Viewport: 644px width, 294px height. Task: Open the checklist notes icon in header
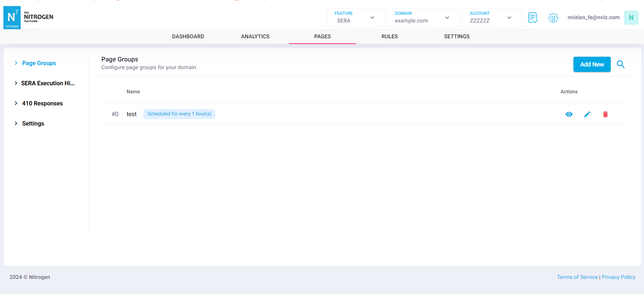click(533, 17)
